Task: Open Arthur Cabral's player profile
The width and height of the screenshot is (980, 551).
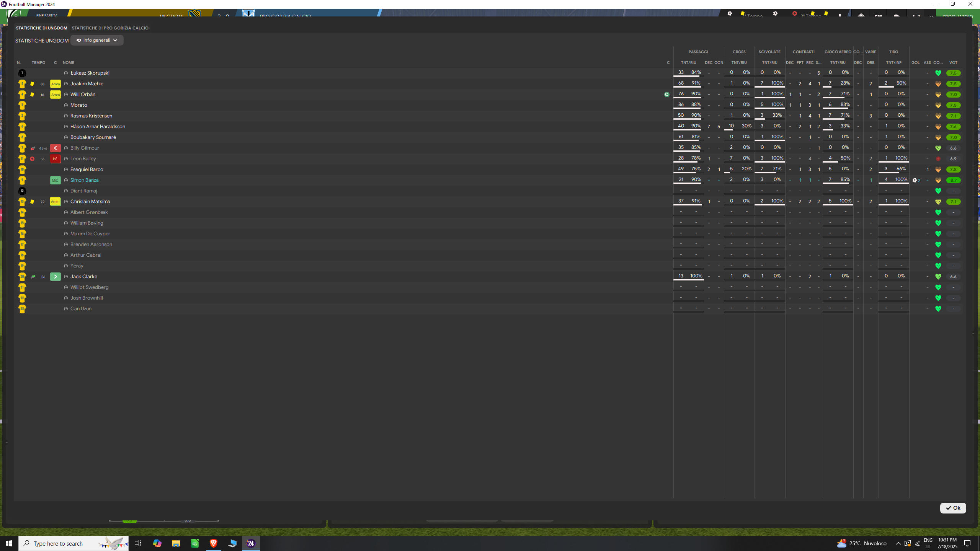Action: pos(86,255)
